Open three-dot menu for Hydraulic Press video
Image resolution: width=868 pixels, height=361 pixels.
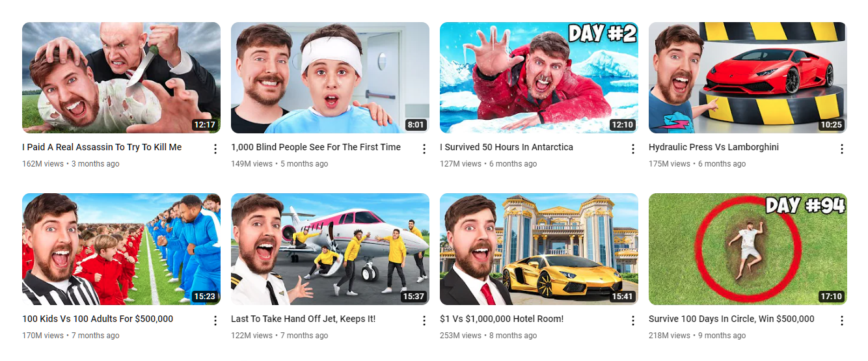pos(842,149)
